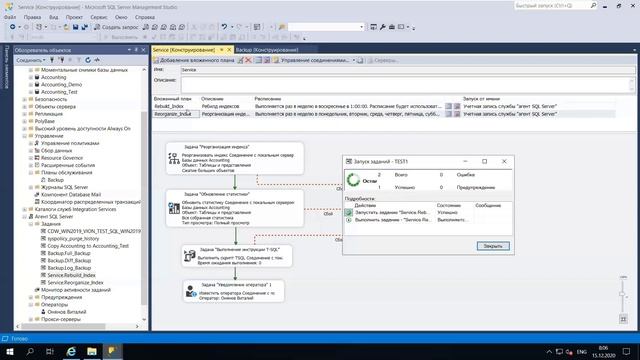Collapse the Управление node
640x360 pixels.
coord(25,136)
